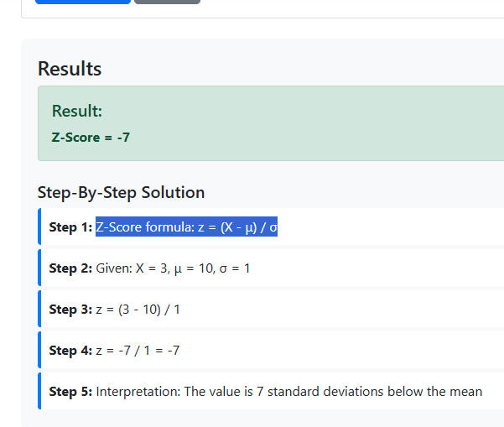Click the 'Step 4:' label
This screenshot has width=504, height=427.
(70, 351)
